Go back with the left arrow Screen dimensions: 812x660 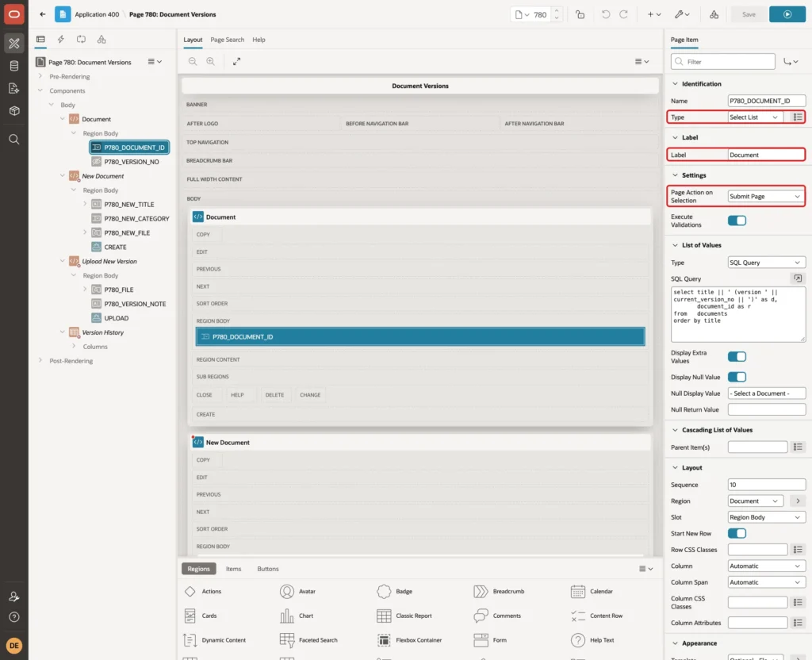[x=43, y=14]
